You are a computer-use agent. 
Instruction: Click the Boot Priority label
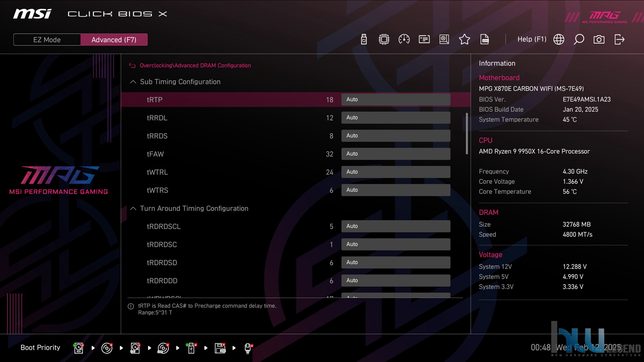(x=40, y=348)
